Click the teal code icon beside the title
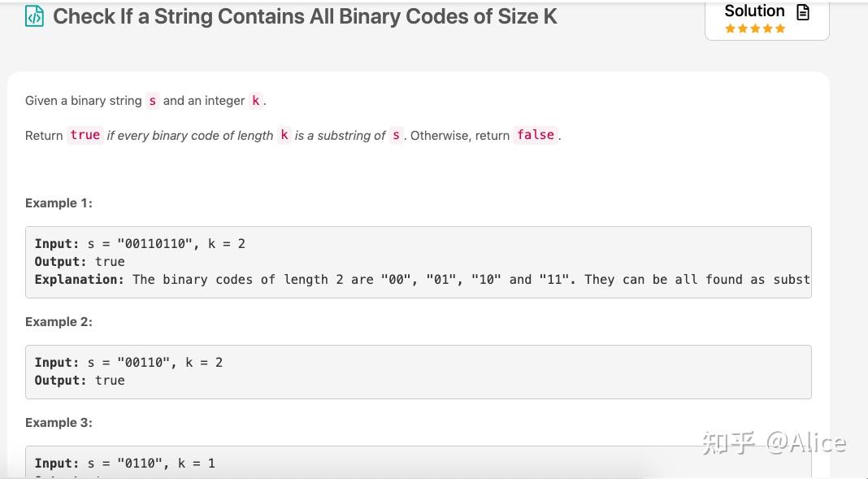The image size is (868, 479). [33, 15]
